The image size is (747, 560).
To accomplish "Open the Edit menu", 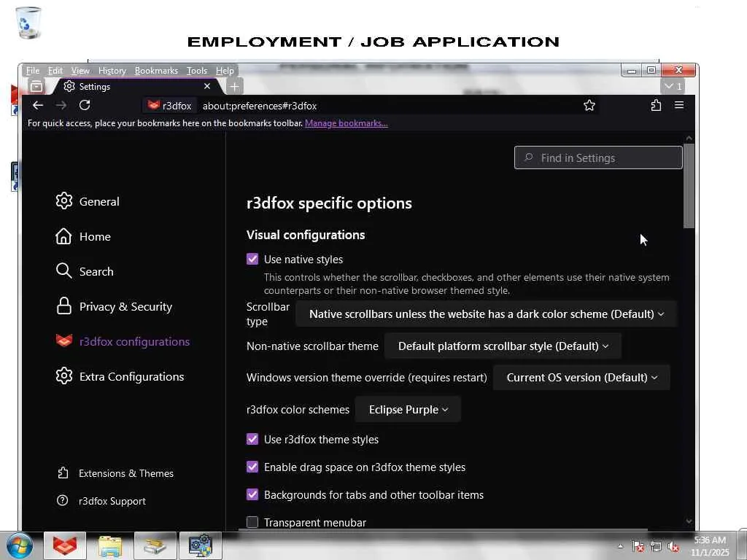I will click(55, 71).
